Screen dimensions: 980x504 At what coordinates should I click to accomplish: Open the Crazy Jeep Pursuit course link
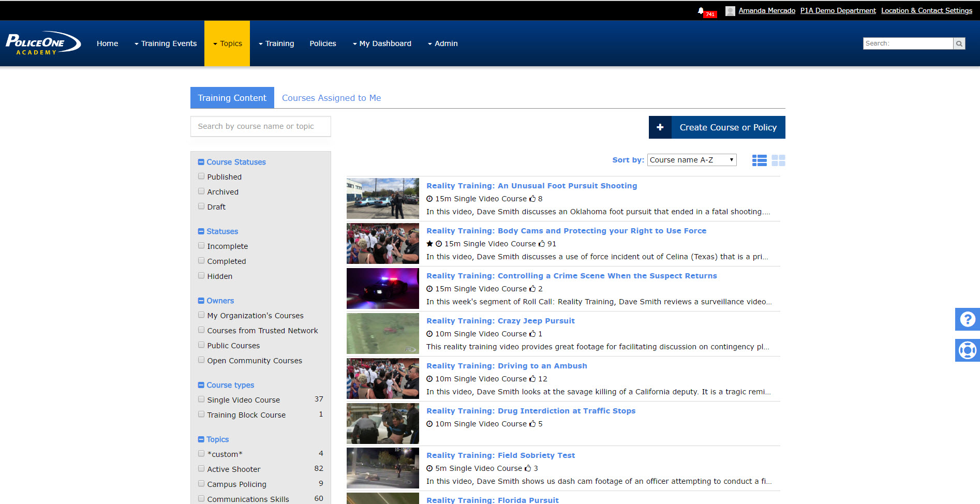click(x=500, y=321)
